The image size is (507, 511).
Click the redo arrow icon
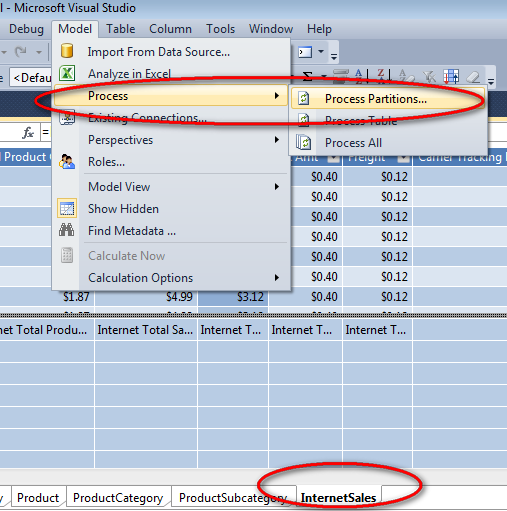click(21, 52)
